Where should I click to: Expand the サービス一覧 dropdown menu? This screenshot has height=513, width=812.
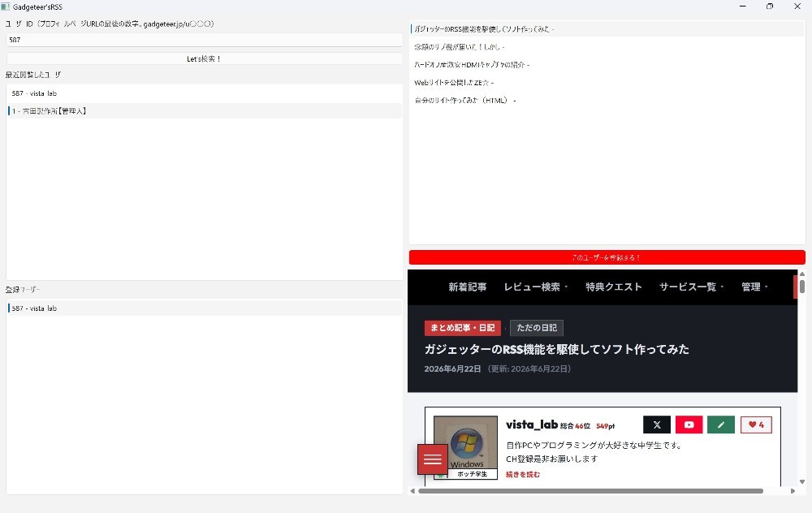click(691, 287)
